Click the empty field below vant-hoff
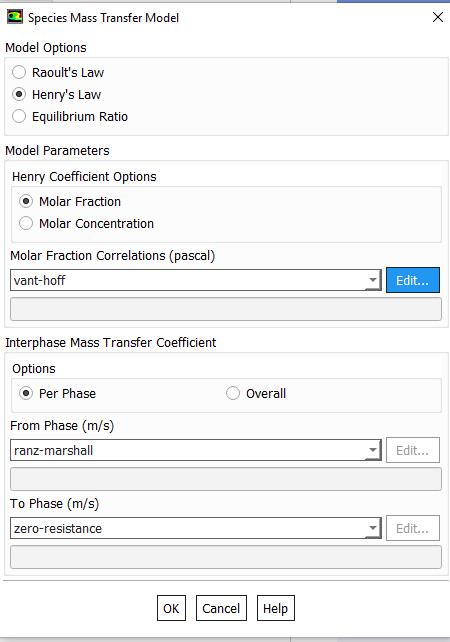 pyautogui.click(x=226, y=309)
